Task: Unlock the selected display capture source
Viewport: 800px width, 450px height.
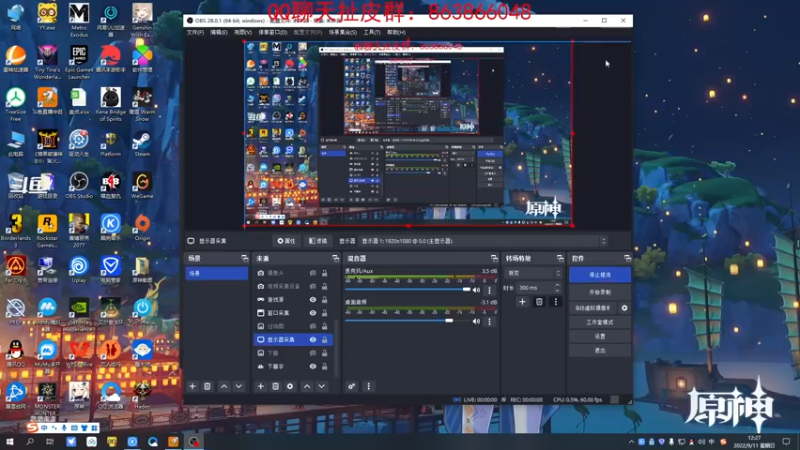Action: tap(324, 339)
